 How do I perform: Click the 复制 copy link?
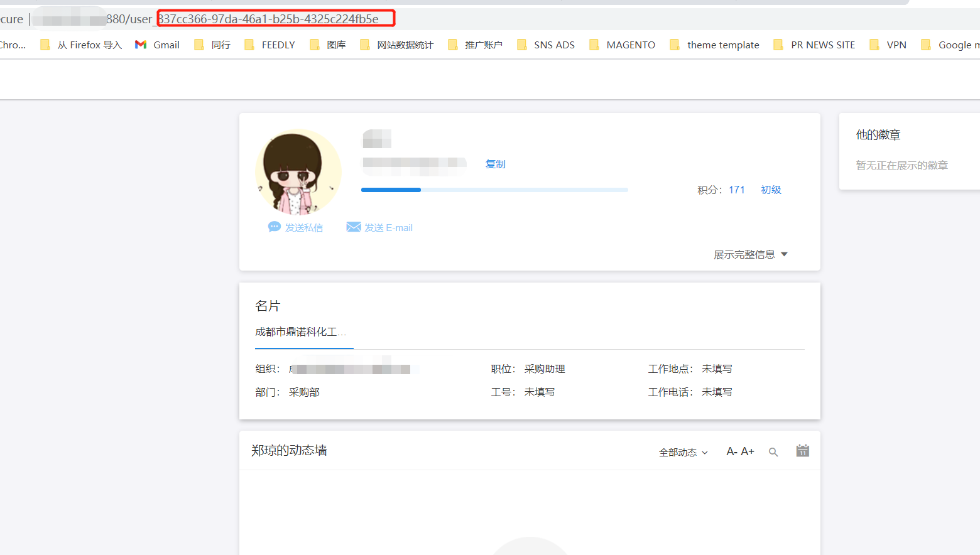tap(495, 164)
